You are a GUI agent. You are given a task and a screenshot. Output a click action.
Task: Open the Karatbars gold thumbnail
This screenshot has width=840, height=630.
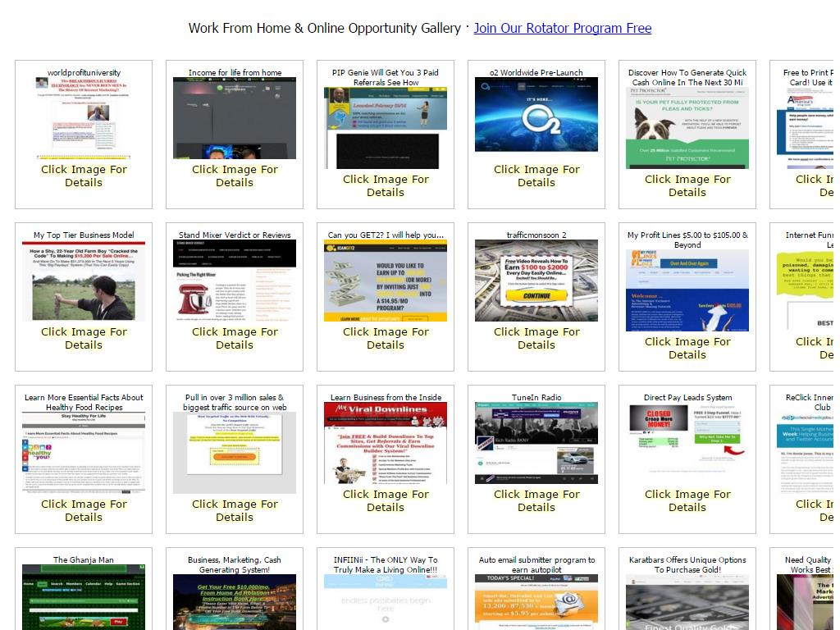pos(687,602)
